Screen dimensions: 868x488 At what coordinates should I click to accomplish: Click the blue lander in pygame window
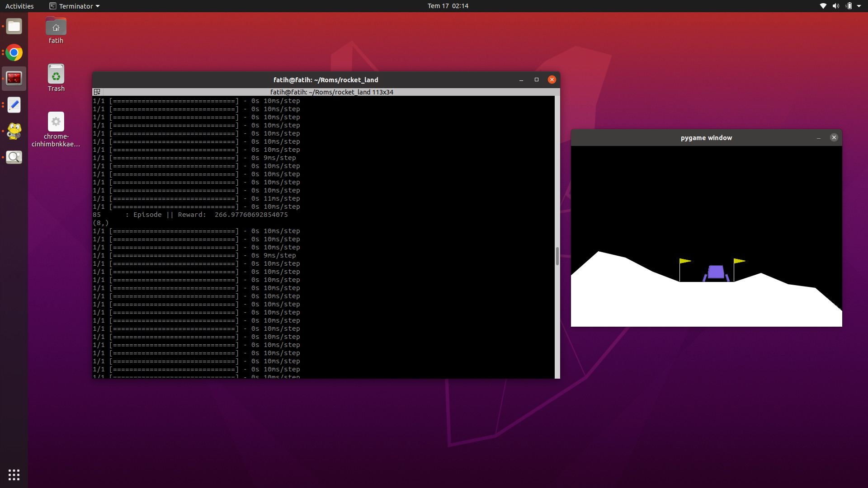(x=716, y=273)
